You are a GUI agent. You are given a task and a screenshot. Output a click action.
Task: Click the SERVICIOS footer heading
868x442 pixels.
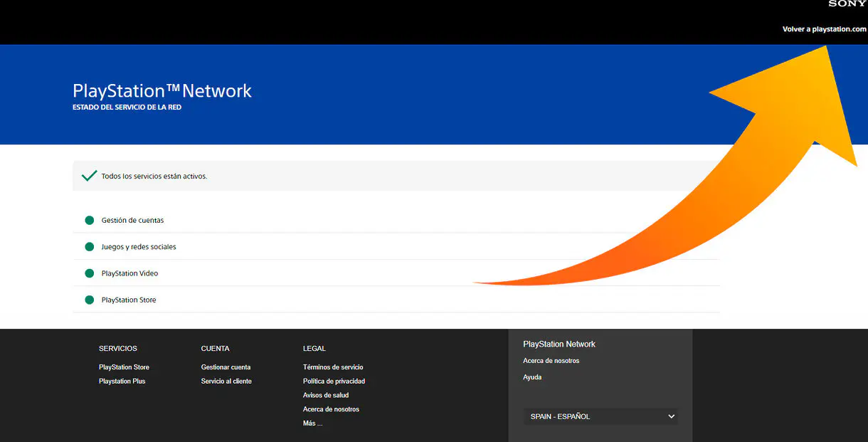118,349
